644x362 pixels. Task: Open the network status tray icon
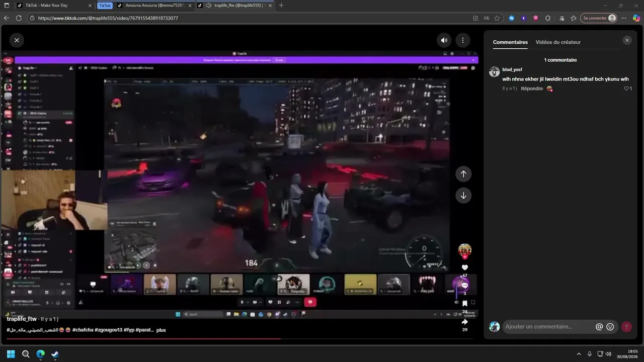tap(599, 354)
